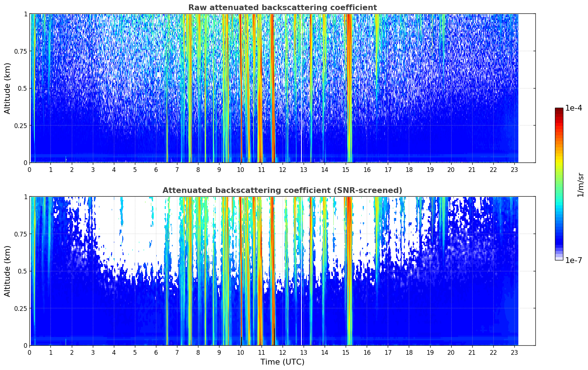Click the 0.5 altitude tick on raw plot
Image resolution: width=588 pixels, height=370 pixels.
pos(22,88)
